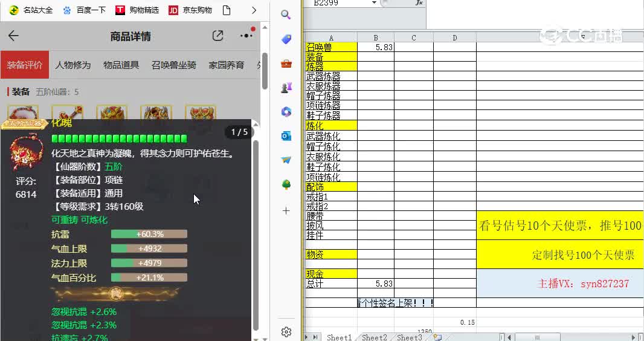Switch to the Sheet1 tab
This screenshot has height=341, width=644.
coord(339,337)
